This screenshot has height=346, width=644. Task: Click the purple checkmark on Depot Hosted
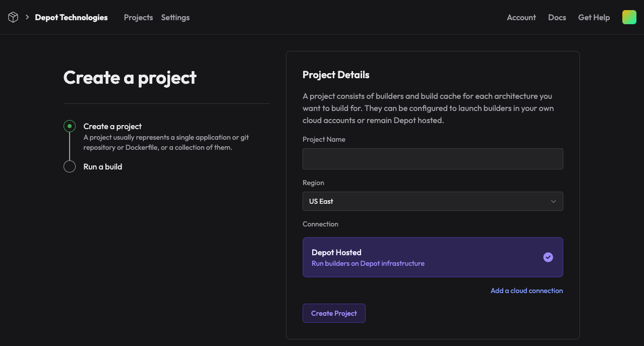[x=548, y=257]
